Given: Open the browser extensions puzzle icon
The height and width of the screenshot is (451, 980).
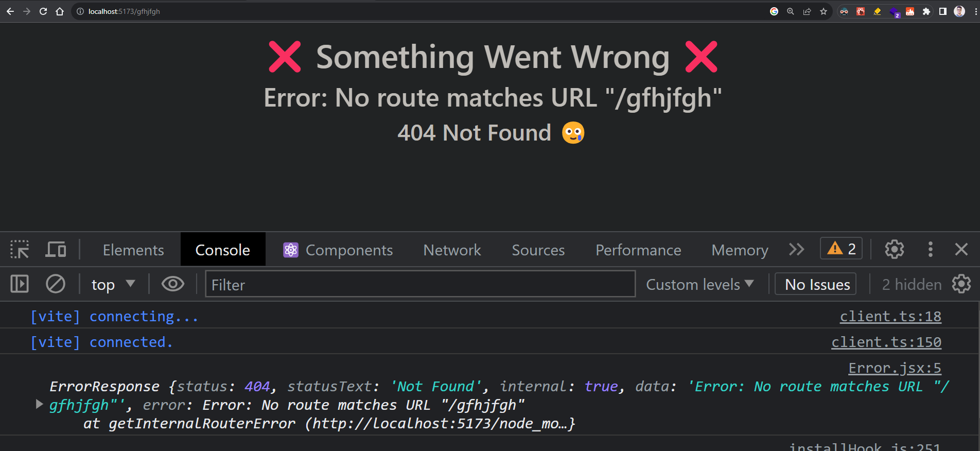Looking at the screenshot, I should pyautogui.click(x=926, y=11).
